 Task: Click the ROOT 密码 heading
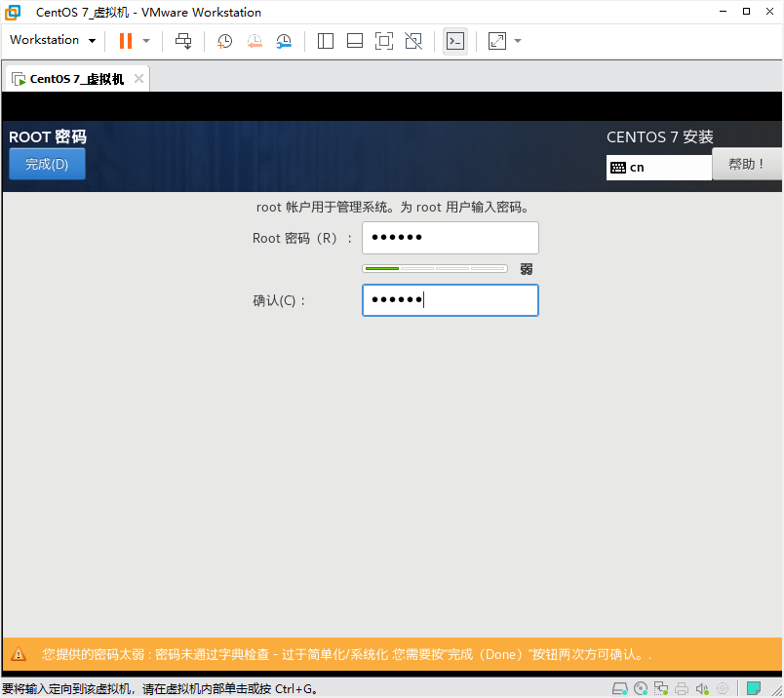(48, 136)
